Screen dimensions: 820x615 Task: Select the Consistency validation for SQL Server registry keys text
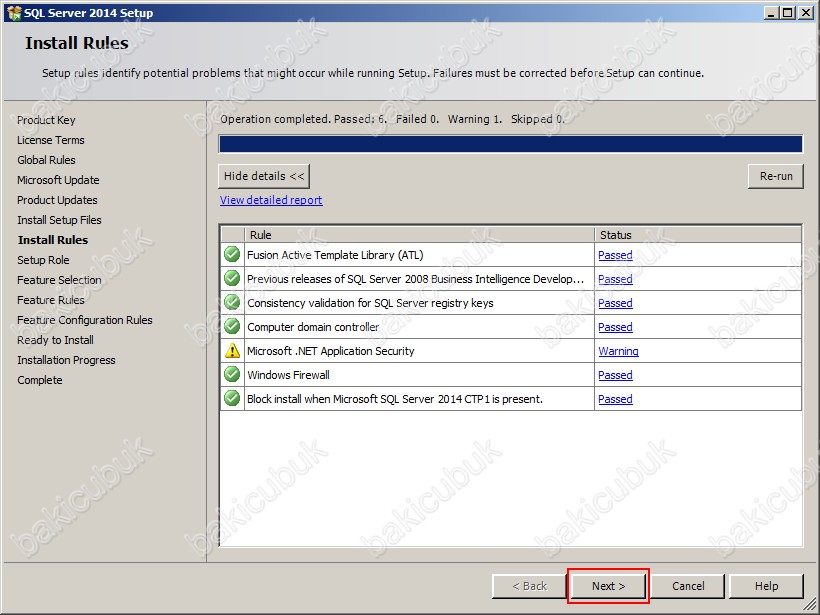(x=370, y=303)
